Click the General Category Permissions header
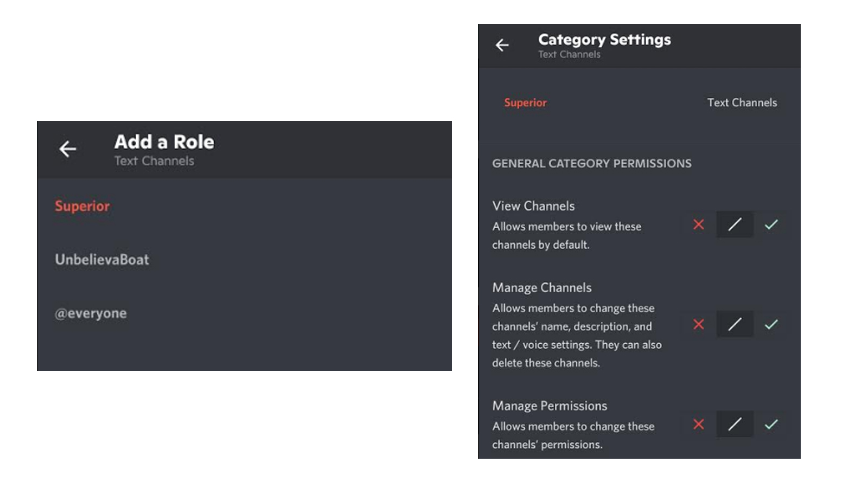868x488 pixels. 591,163
